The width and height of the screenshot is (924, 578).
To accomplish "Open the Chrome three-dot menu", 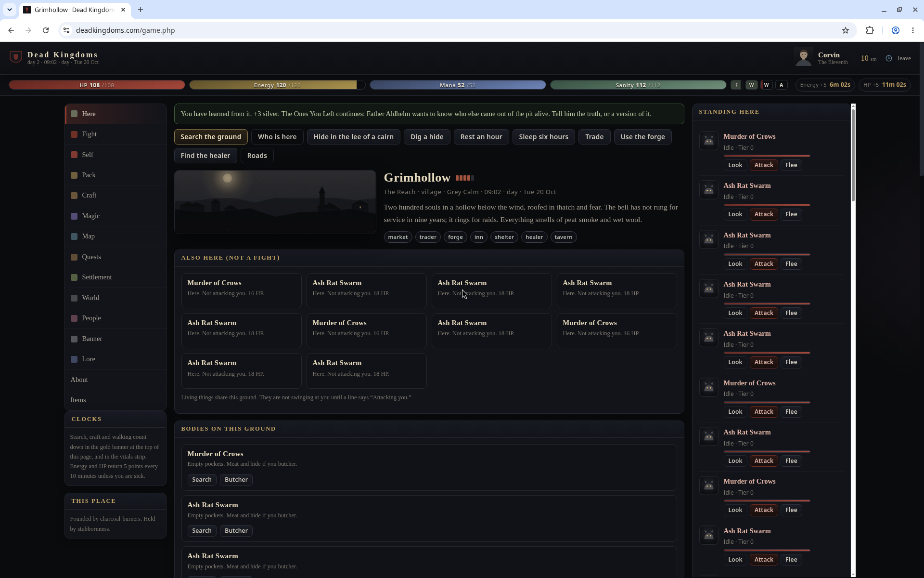I will point(913,30).
